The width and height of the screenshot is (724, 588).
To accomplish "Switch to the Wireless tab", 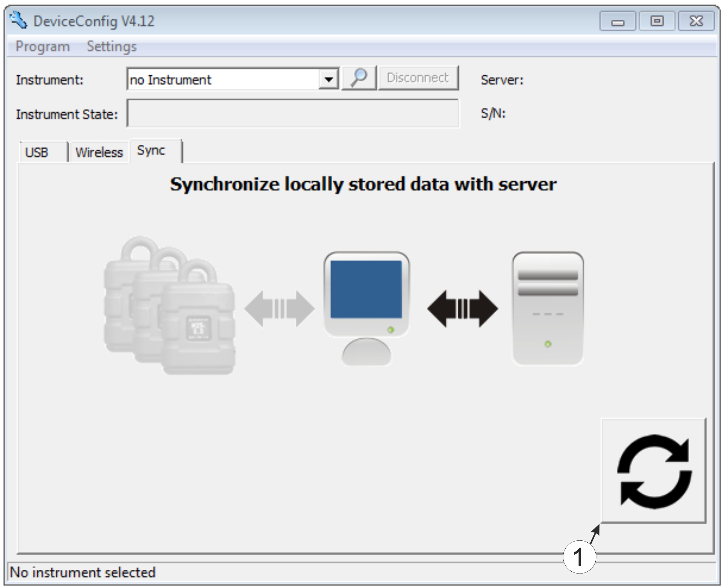I will [x=99, y=152].
